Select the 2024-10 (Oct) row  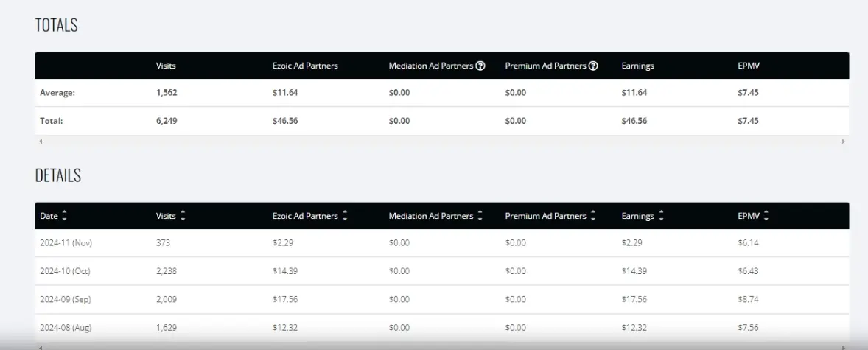coord(442,271)
